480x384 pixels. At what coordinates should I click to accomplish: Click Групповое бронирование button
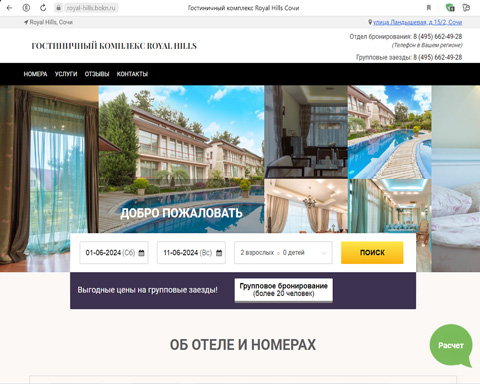pyautogui.click(x=284, y=290)
